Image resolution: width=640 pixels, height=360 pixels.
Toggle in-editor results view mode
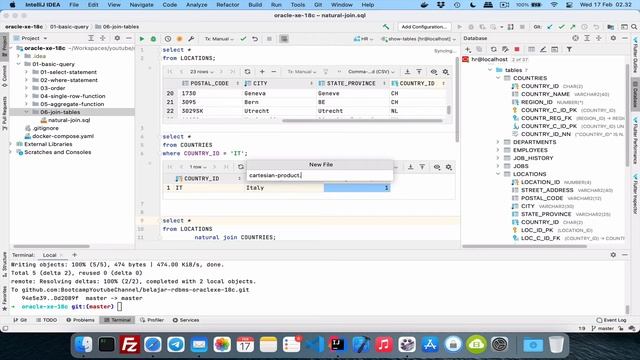(x=284, y=39)
